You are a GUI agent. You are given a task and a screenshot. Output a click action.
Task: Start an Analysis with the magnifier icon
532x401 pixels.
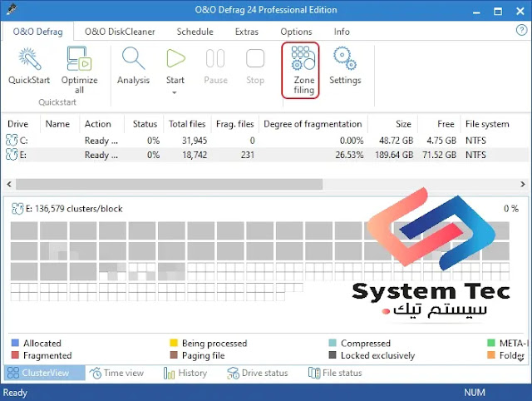click(x=133, y=58)
